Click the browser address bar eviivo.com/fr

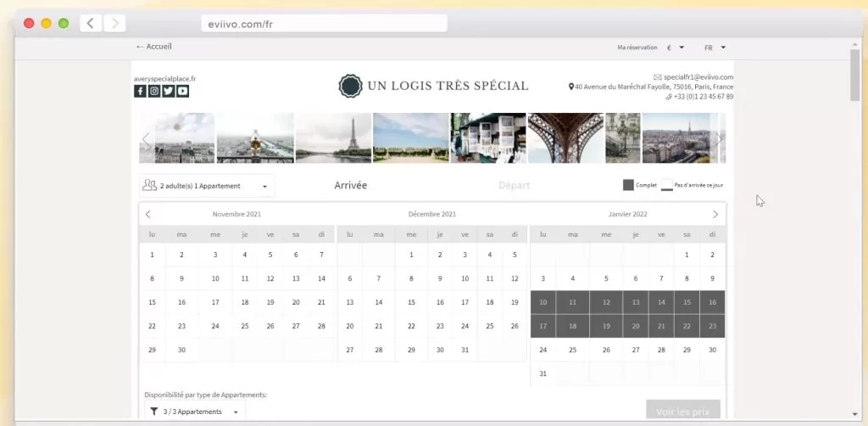pos(325,24)
